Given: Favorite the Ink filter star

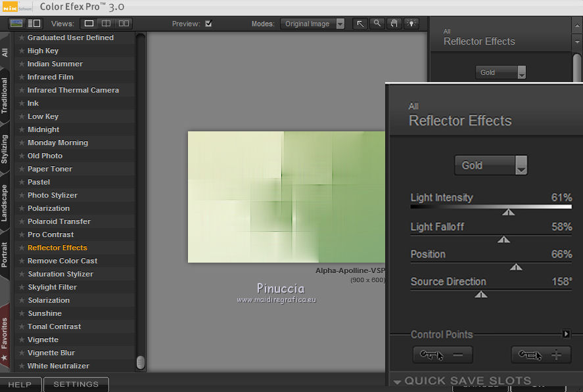Looking at the screenshot, I should [x=22, y=103].
